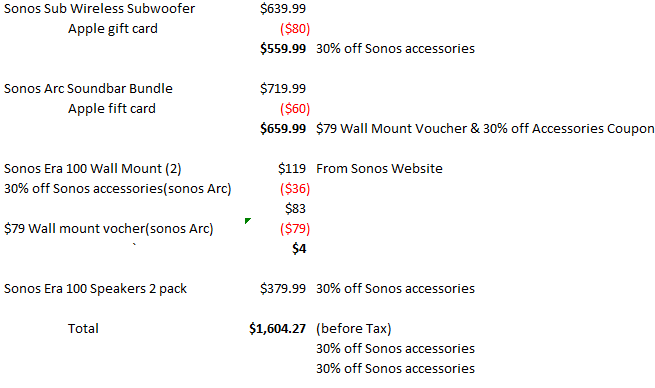Select the Sonos Era 100 Speakers 2 pack cell
Image resolution: width=655 pixels, height=388 pixels.
95,289
